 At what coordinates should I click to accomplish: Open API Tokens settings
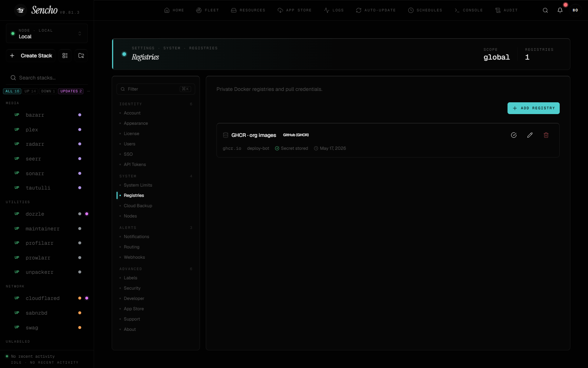point(156,164)
